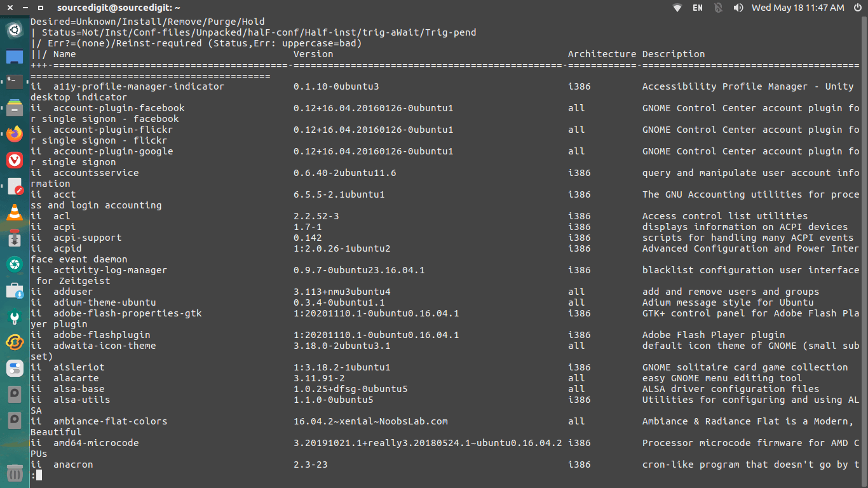The height and width of the screenshot is (488, 868).
Task: Click the terminal vertical scrollbar
Action: click(864, 252)
